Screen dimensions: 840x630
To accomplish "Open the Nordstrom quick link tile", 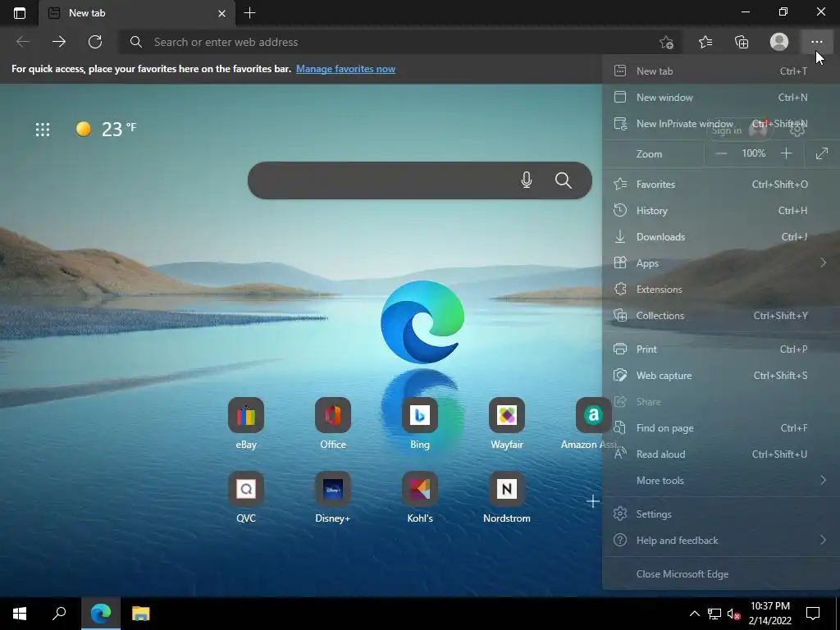I will [507, 497].
